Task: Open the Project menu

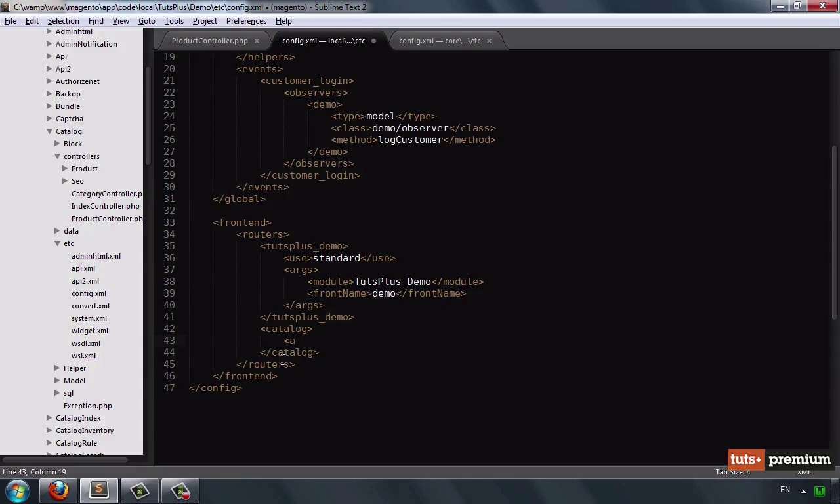Action: [x=205, y=21]
